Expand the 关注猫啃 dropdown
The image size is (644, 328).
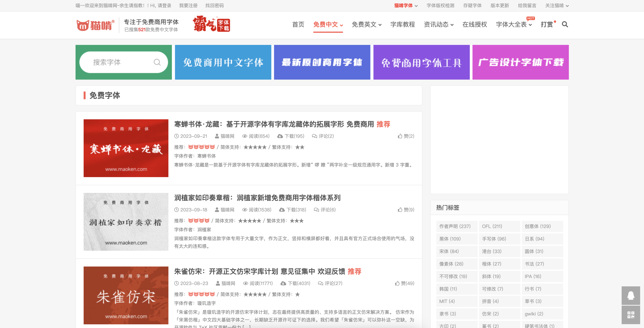coord(557,6)
